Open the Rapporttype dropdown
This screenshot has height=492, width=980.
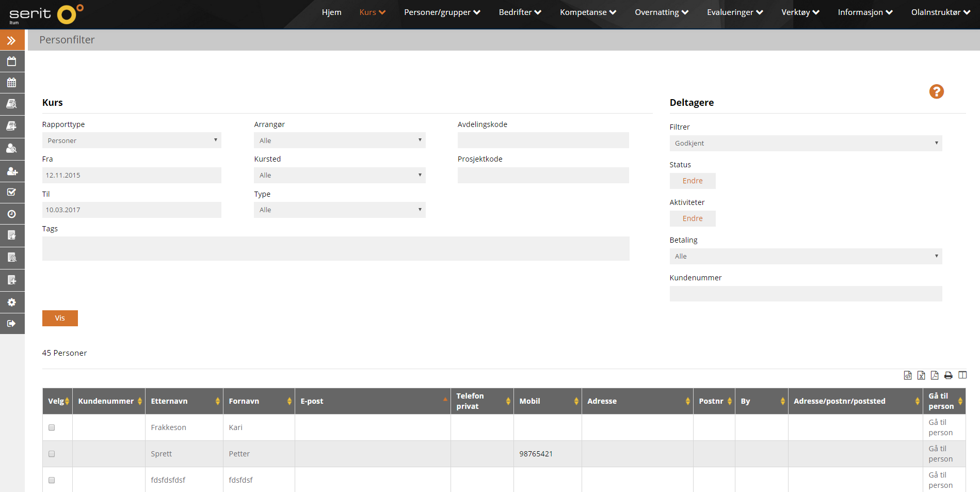point(132,140)
